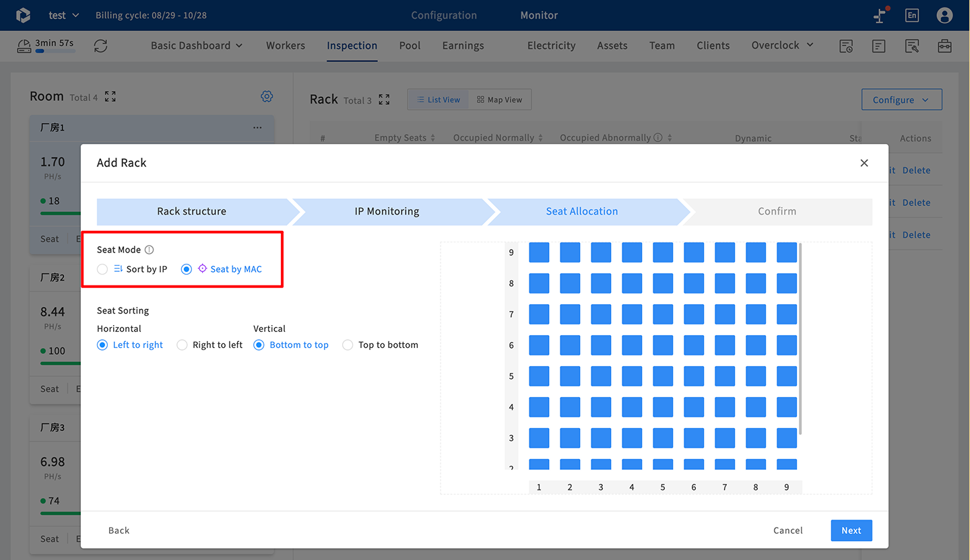Choose Right to left horizontal sorting
The height and width of the screenshot is (560, 970).
(182, 345)
